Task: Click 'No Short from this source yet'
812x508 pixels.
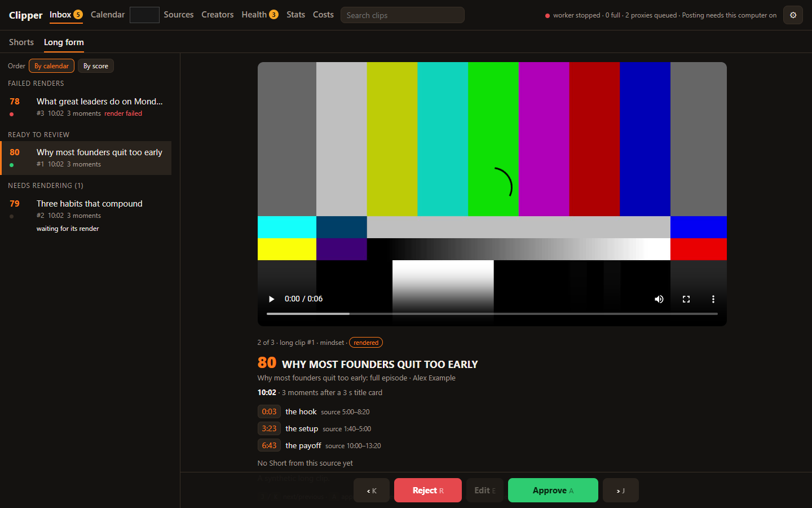Action: pyautogui.click(x=305, y=463)
